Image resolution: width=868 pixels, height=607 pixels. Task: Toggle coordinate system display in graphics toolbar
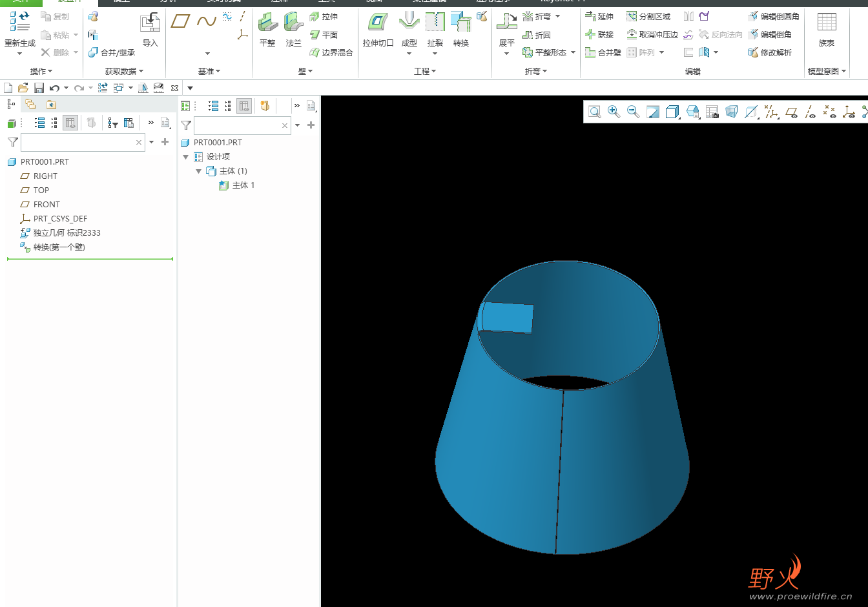tap(849, 112)
